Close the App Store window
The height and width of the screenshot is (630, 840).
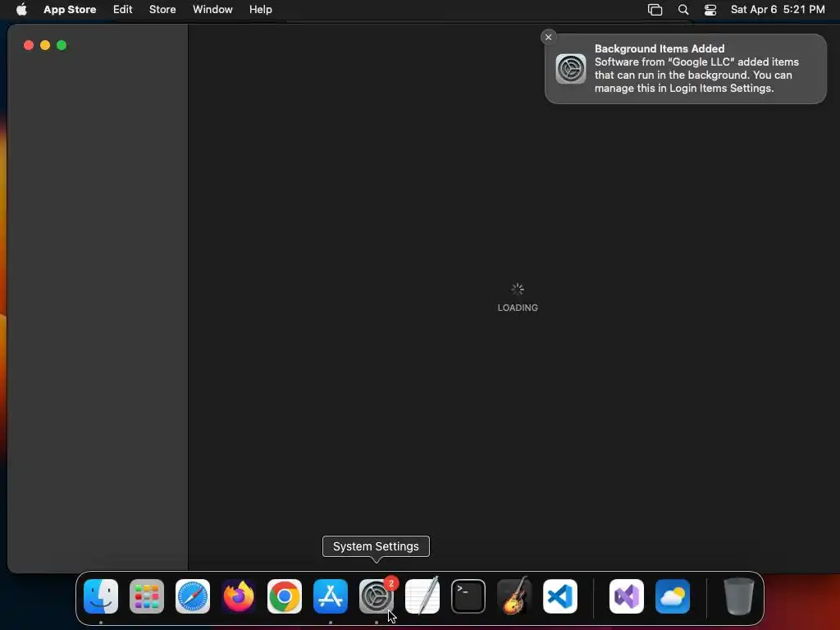(x=29, y=46)
